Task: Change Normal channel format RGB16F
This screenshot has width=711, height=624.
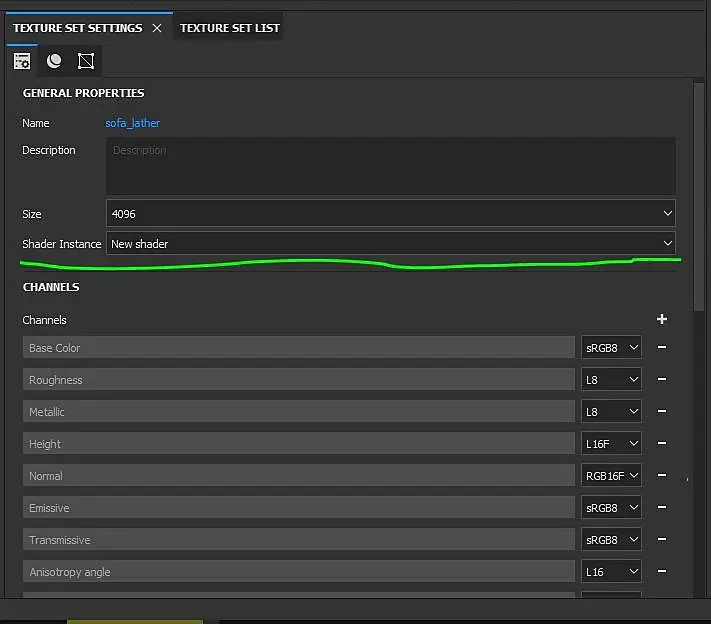Action: (611, 476)
